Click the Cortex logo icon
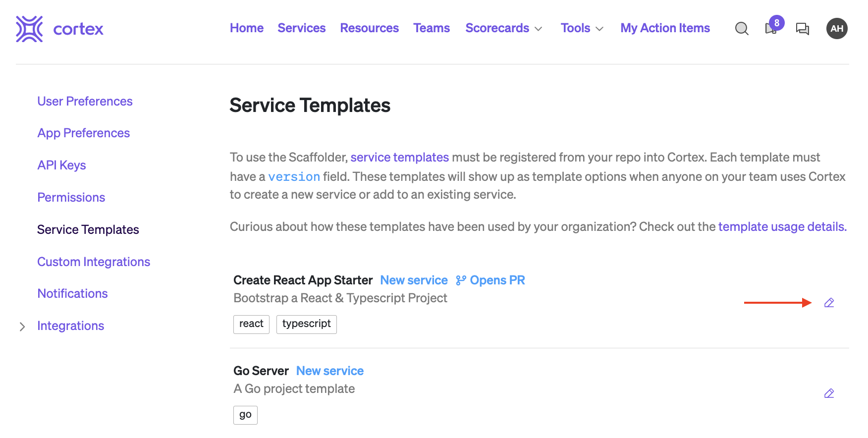 (x=29, y=29)
